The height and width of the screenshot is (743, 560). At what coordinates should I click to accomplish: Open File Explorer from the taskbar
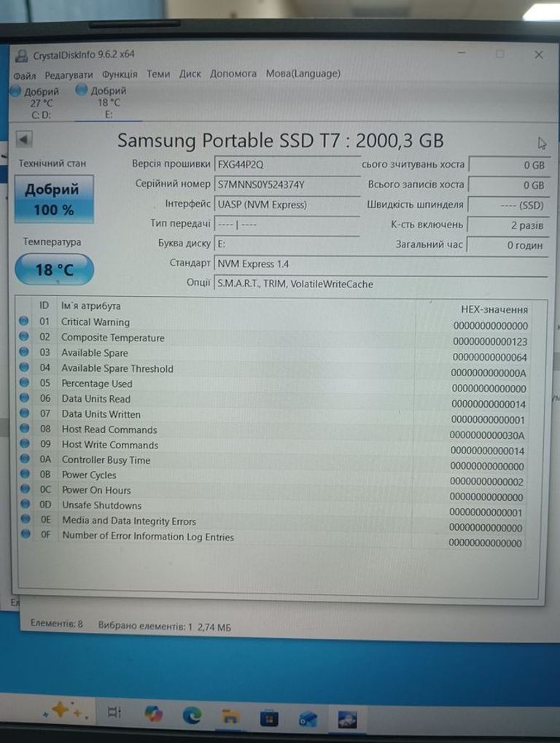(230, 716)
